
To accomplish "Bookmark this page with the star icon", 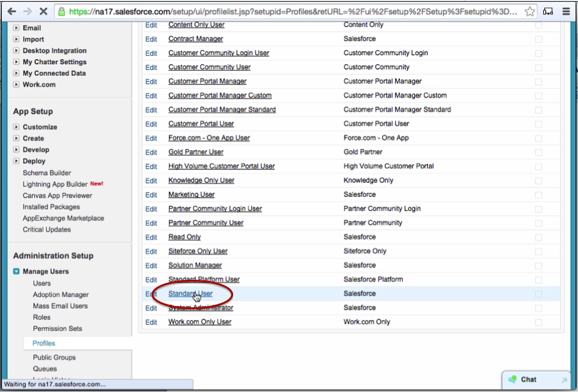I will click(530, 12).
